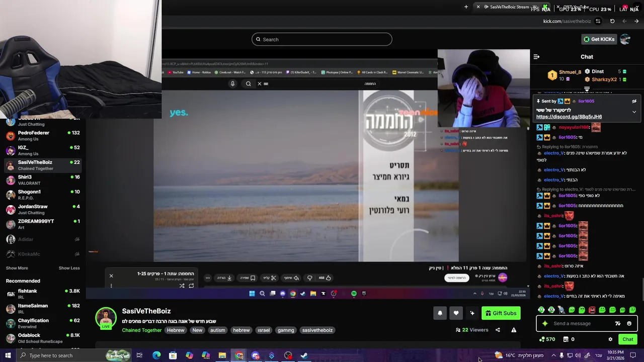View the 570 channel points balance
644x362 pixels.
pos(546,339)
